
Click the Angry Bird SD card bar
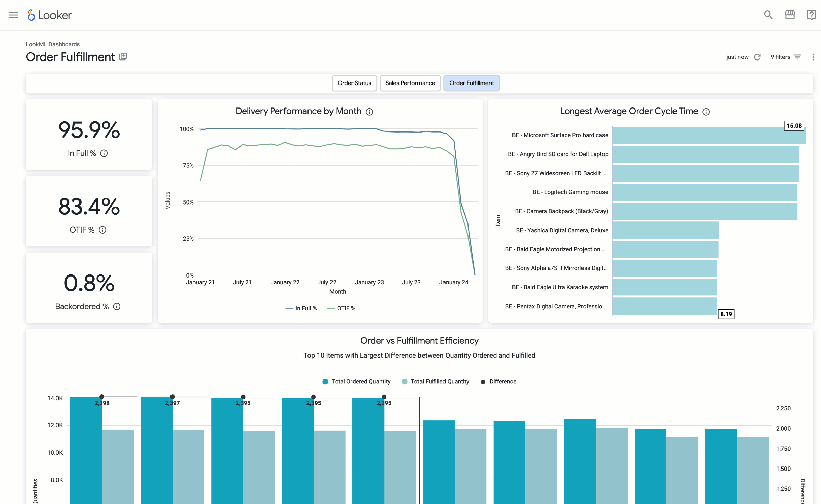(x=706, y=154)
